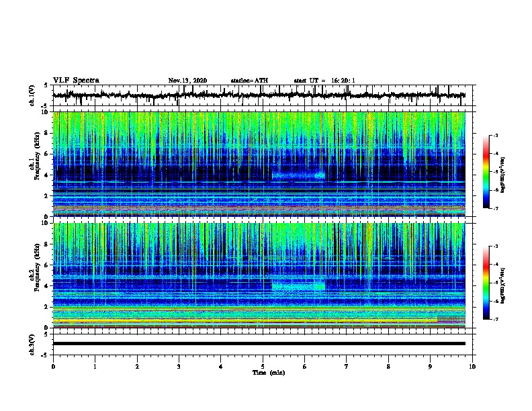This screenshot has width=532, height=411.
Task: Click the 6 kHz tick on ch.2 frequency axis
Action: click(x=46, y=265)
